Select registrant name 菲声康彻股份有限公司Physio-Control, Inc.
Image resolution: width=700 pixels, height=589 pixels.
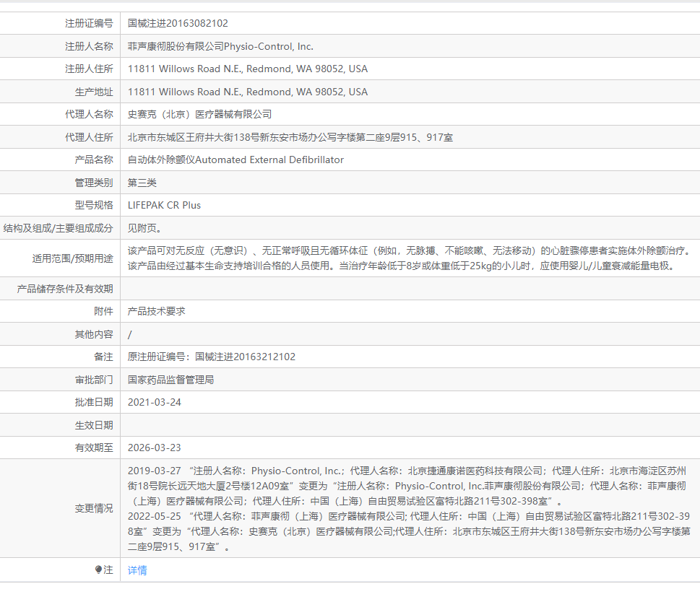[x=220, y=46]
